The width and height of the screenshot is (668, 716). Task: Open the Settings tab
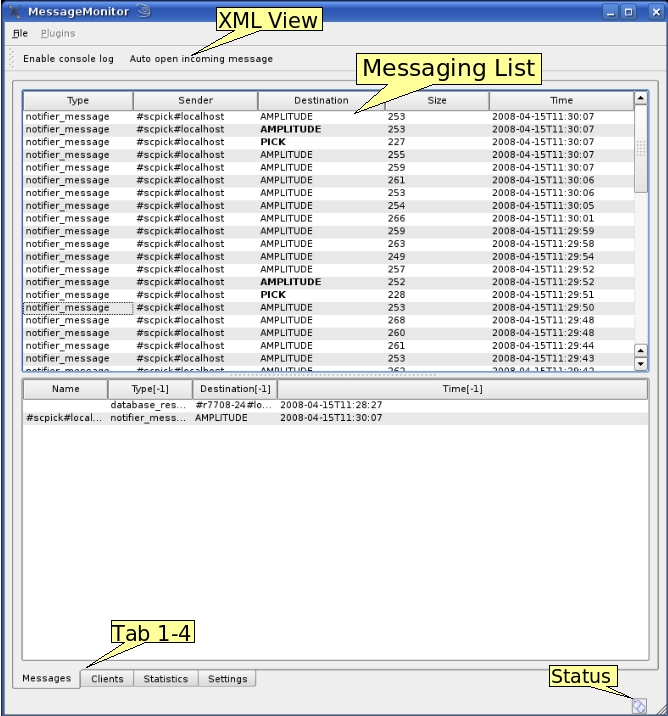[227, 679]
